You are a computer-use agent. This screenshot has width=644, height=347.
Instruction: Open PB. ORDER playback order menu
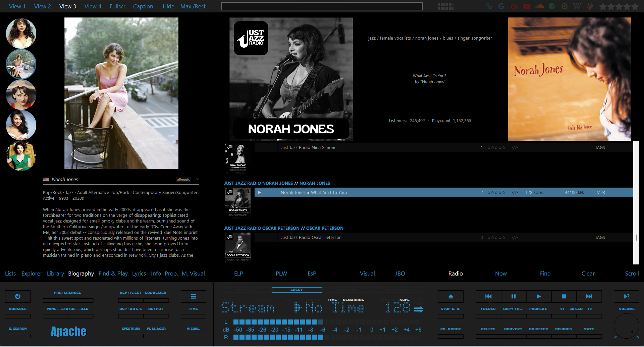click(x=450, y=329)
